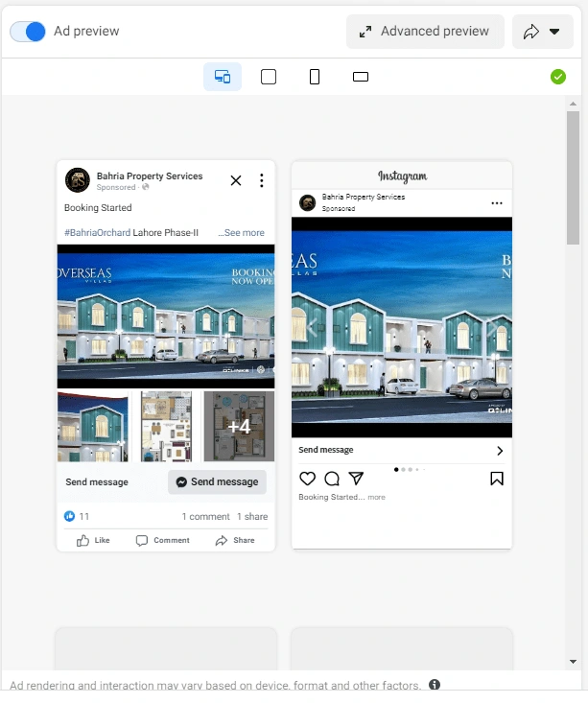The height and width of the screenshot is (703, 588).
Task: Click Send message Messenger button
Action: click(217, 482)
